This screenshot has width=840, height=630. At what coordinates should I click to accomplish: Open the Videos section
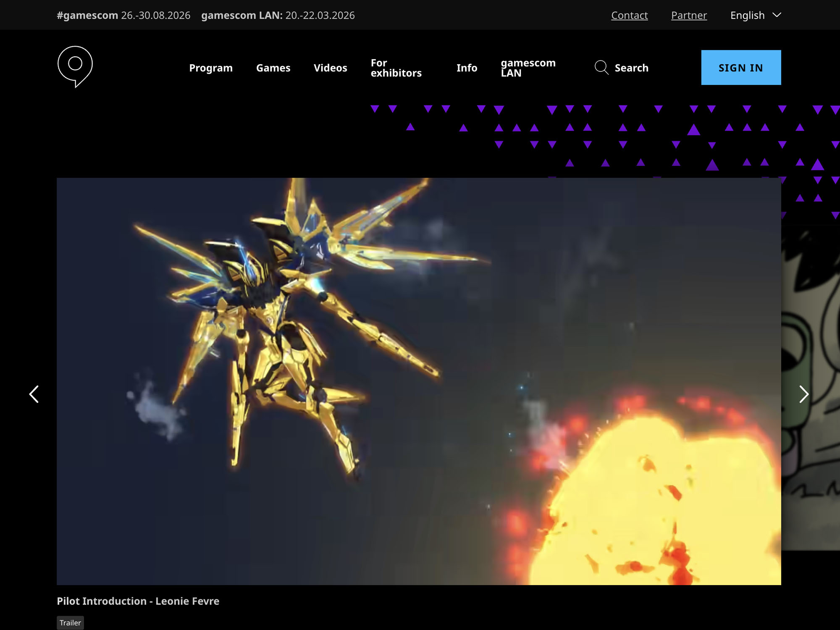331,68
